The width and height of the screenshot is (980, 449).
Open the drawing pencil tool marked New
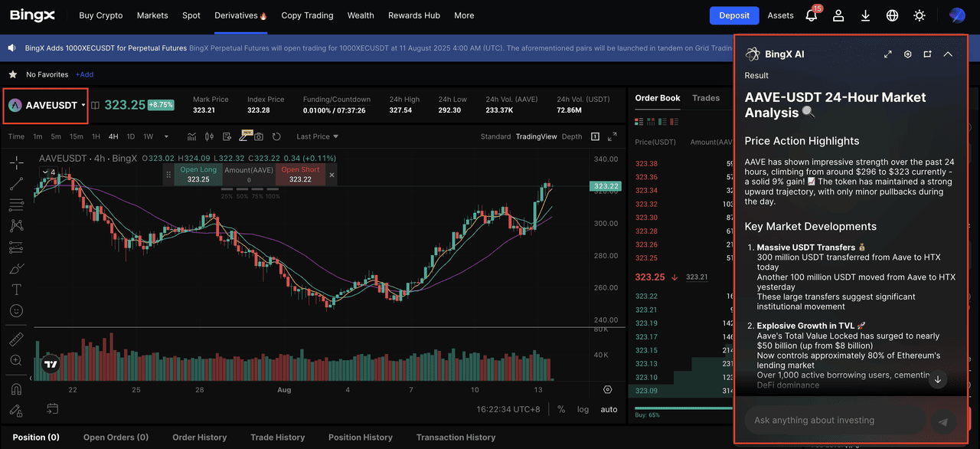point(245,136)
